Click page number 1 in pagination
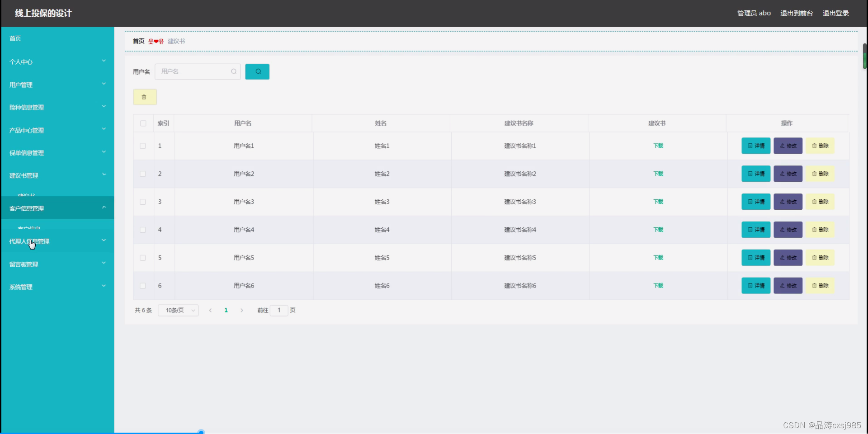868x434 pixels. coord(226,310)
